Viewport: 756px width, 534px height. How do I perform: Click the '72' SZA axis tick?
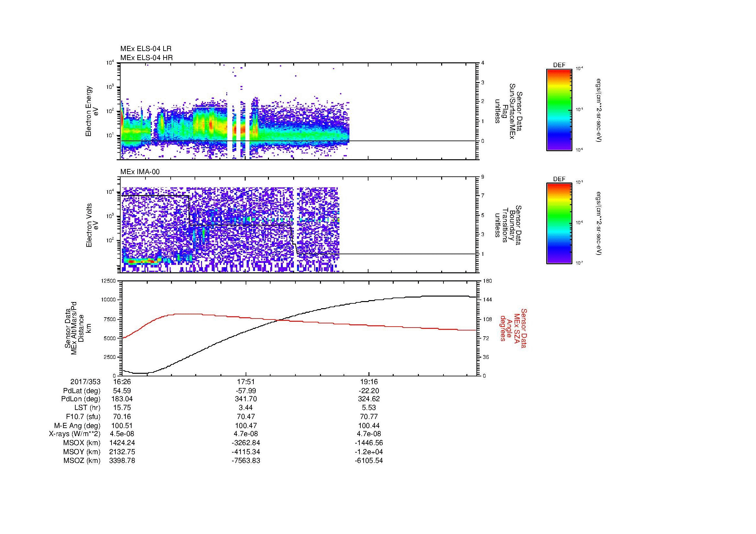[x=486, y=338]
